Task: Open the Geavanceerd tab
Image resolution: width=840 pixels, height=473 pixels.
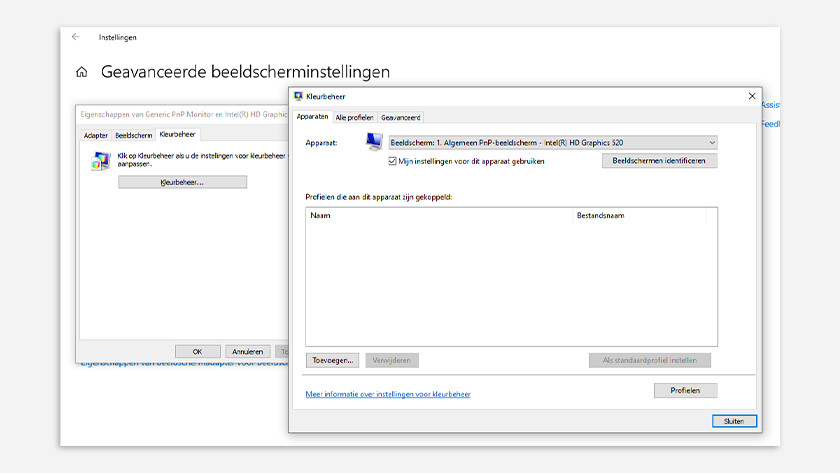Action: coord(400,117)
